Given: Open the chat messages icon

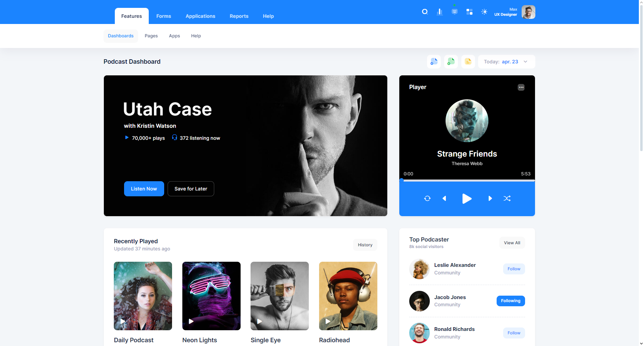Looking at the screenshot, I should (x=454, y=12).
